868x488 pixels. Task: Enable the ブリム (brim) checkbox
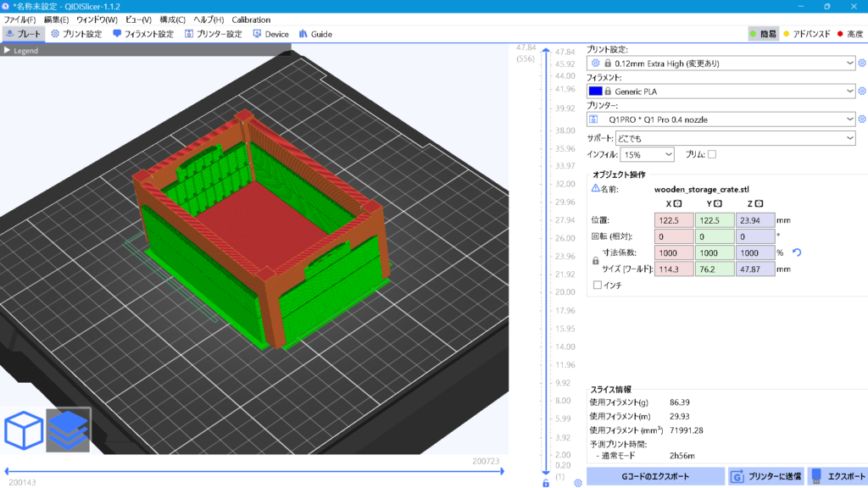(x=712, y=154)
